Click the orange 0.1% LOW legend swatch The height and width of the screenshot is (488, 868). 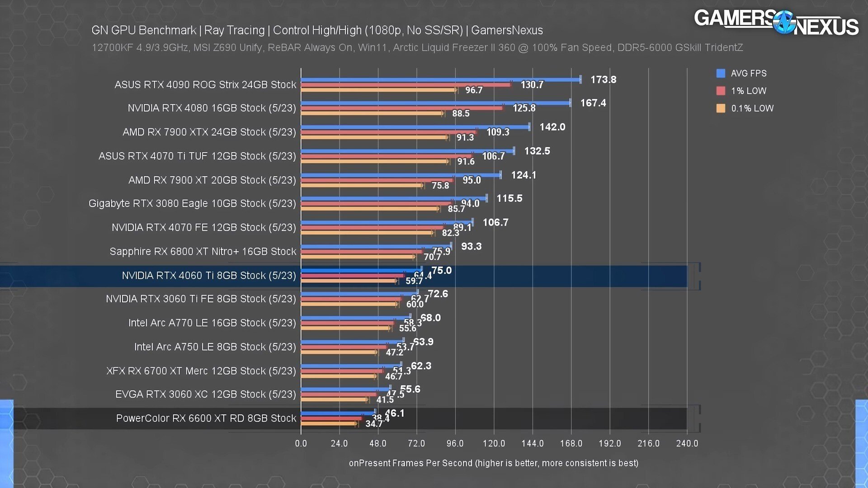point(721,108)
